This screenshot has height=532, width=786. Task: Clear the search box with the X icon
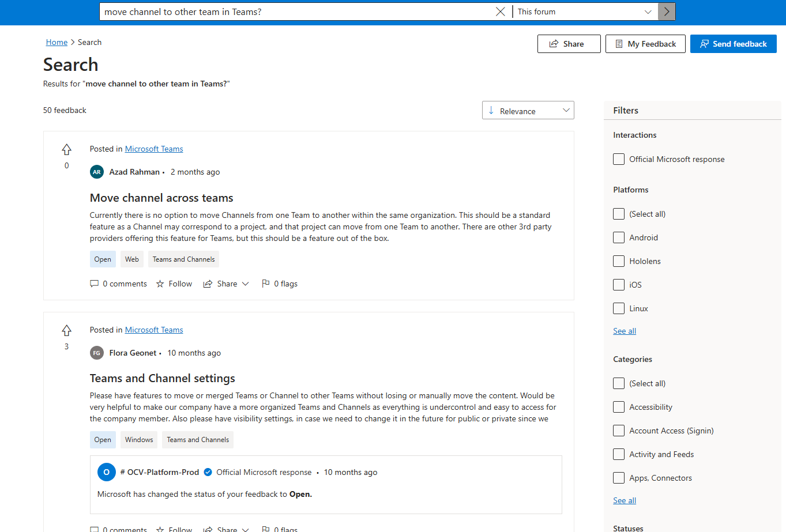[x=501, y=12]
